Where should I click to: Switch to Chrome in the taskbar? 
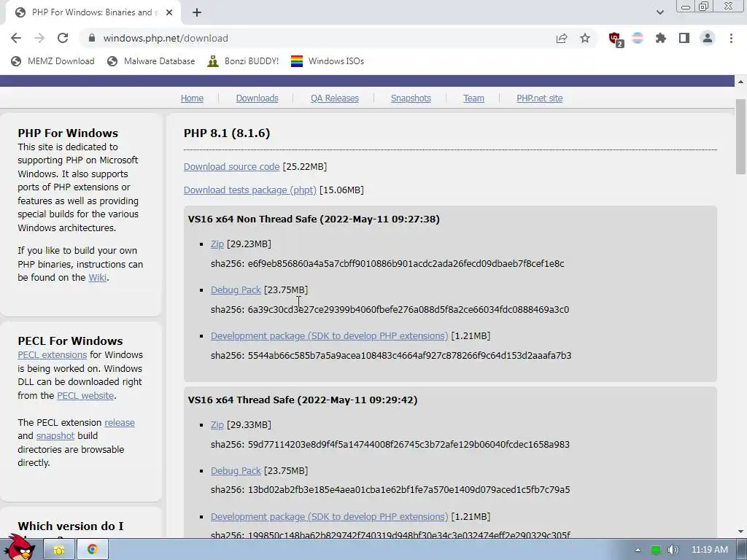pos(93,550)
